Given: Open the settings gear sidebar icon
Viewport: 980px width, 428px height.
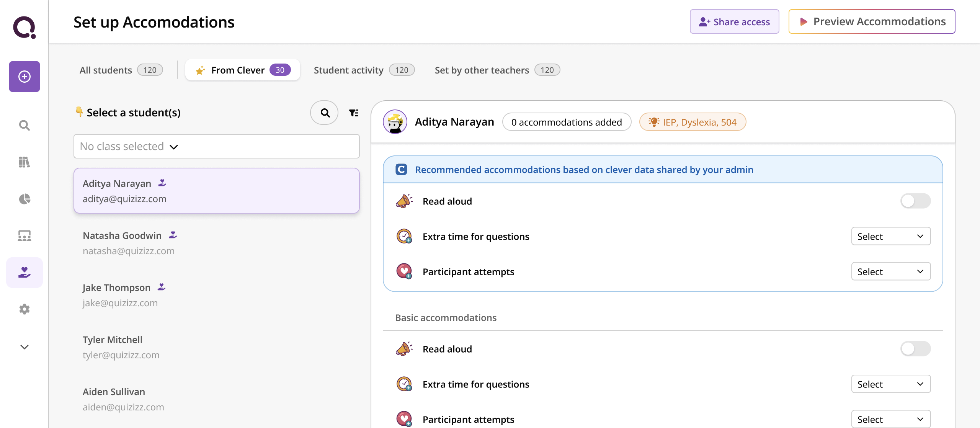Looking at the screenshot, I should tap(24, 309).
